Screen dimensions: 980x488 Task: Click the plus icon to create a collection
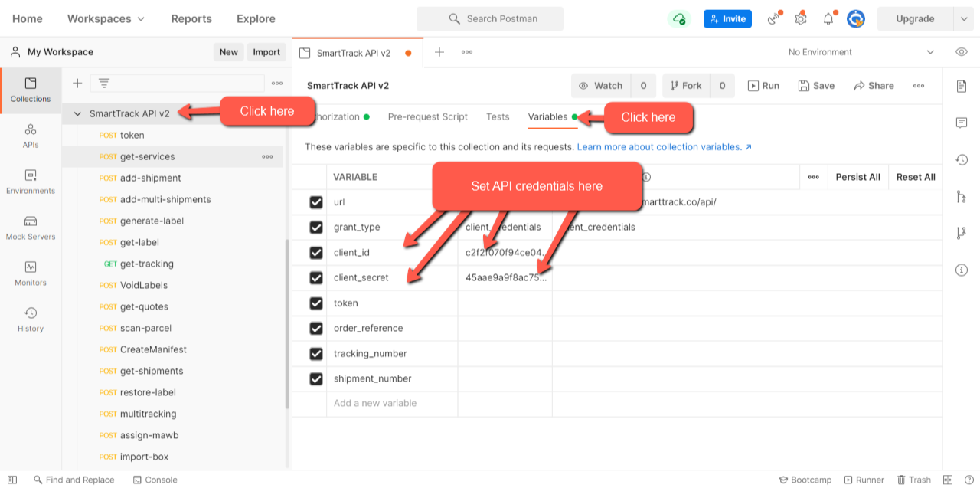[77, 83]
